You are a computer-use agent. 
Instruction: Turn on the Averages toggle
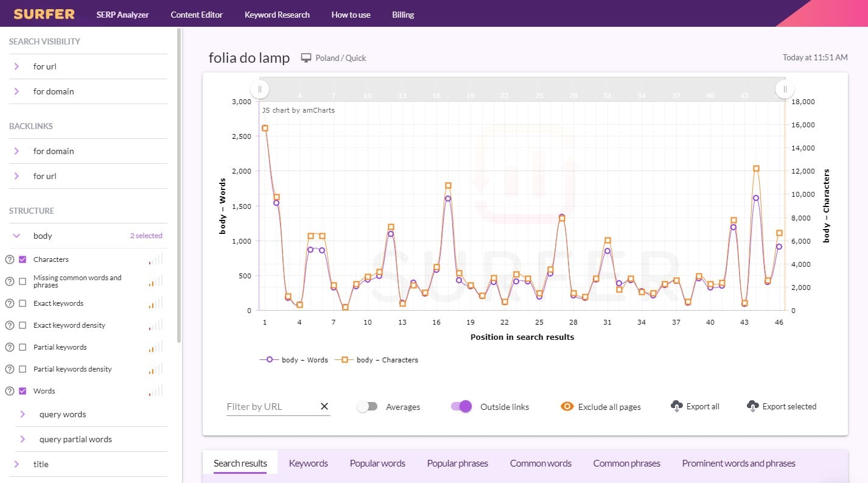point(367,406)
